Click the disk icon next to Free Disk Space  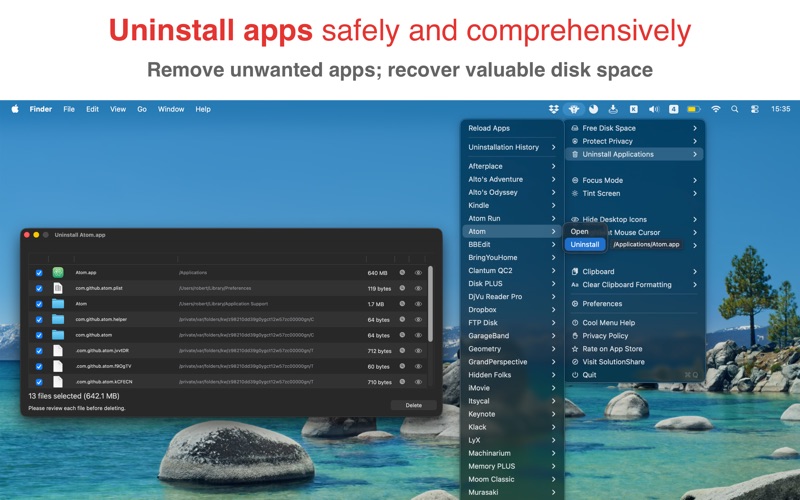tap(575, 128)
